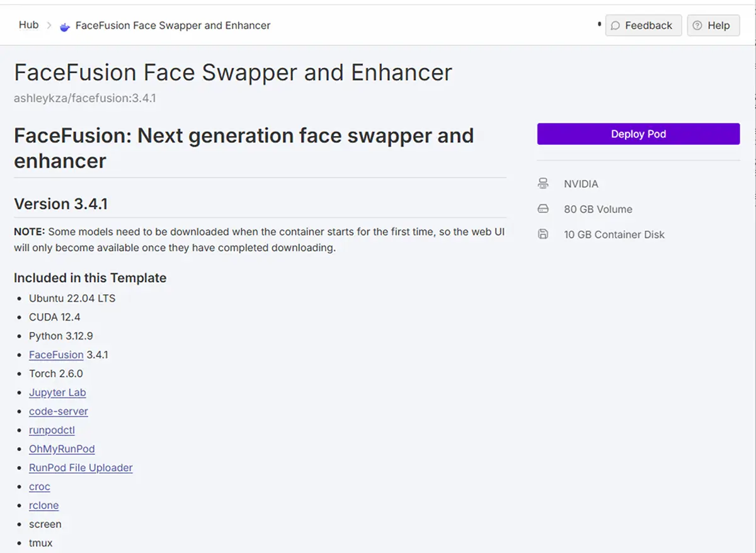Open the FaceFusion project link
The height and width of the screenshot is (553, 756).
pos(56,355)
